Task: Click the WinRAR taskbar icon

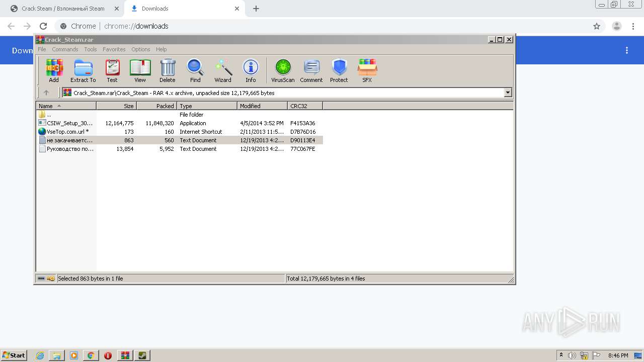Action: coord(125,355)
